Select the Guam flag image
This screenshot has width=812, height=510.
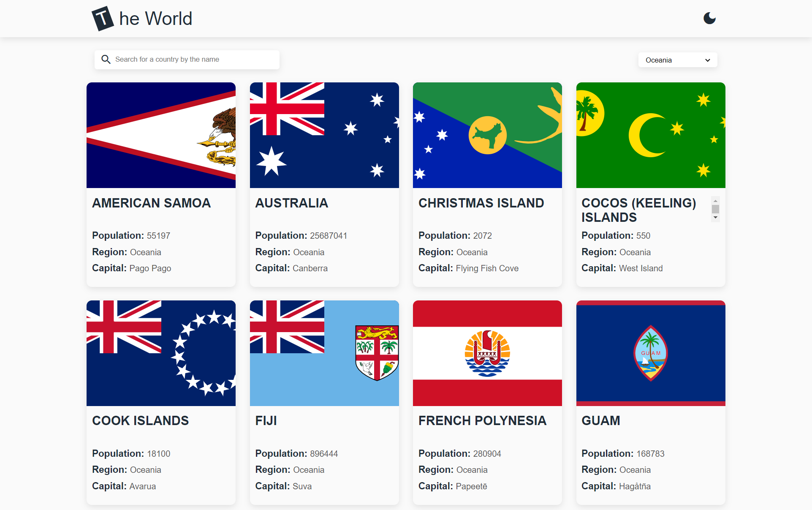650,353
